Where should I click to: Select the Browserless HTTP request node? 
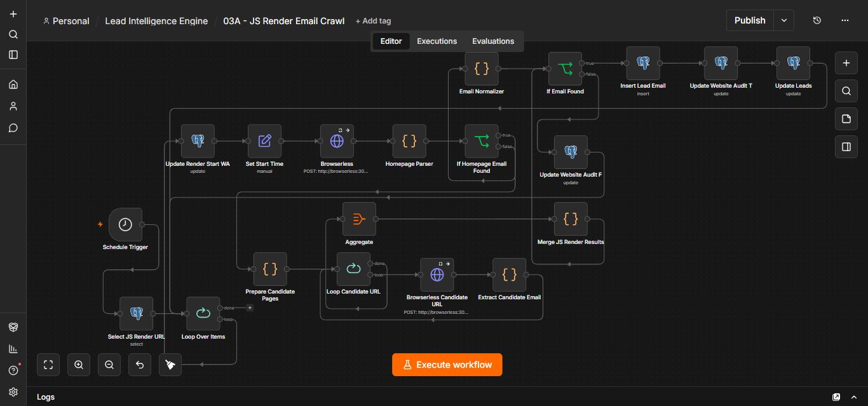click(x=337, y=141)
